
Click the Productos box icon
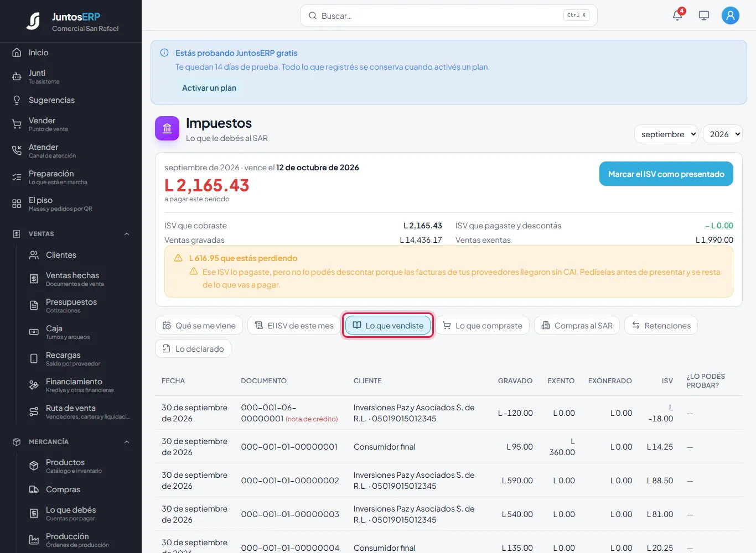point(34,466)
